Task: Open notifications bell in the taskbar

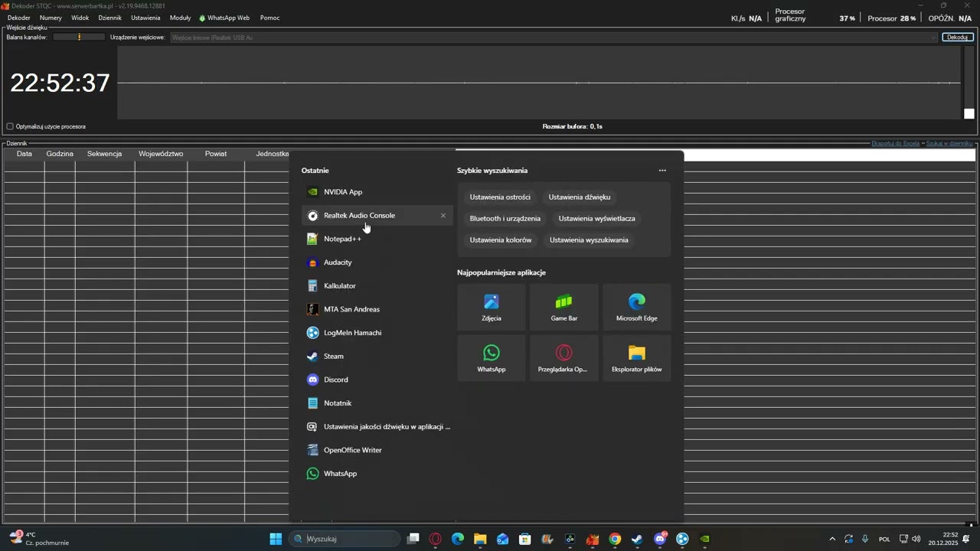Action: 966,539
